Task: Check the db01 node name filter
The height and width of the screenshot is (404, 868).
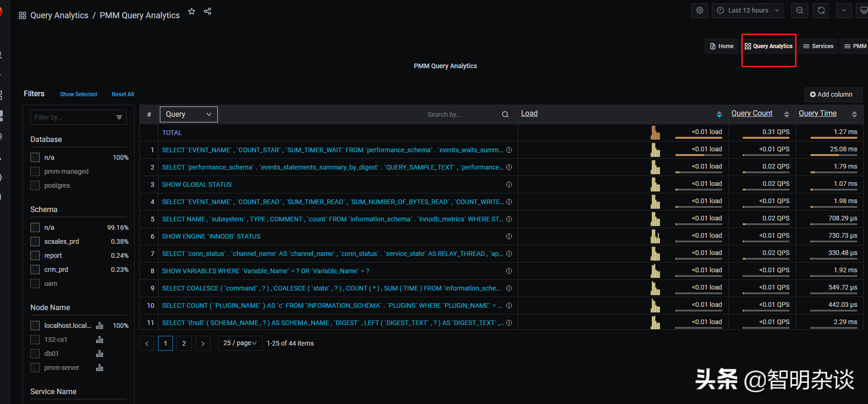Action: pyautogui.click(x=35, y=354)
